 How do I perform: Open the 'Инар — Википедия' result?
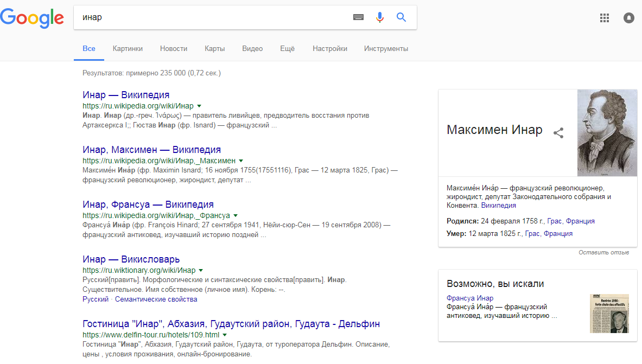(126, 95)
